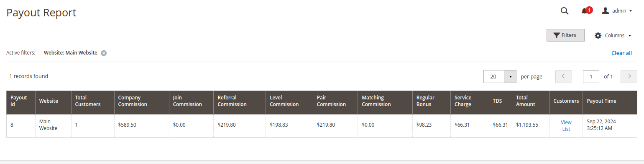Open the notifications bell icon
The height and width of the screenshot is (164, 644).
click(x=585, y=11)
